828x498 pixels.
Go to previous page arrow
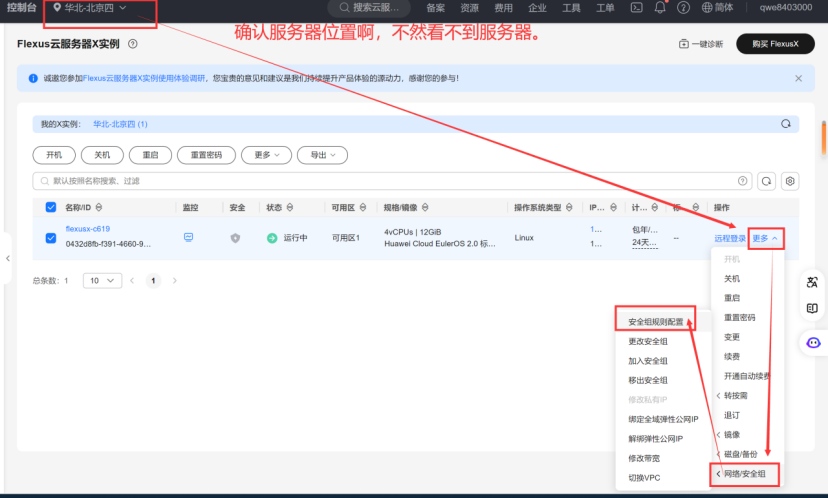[x=132, y=280]
